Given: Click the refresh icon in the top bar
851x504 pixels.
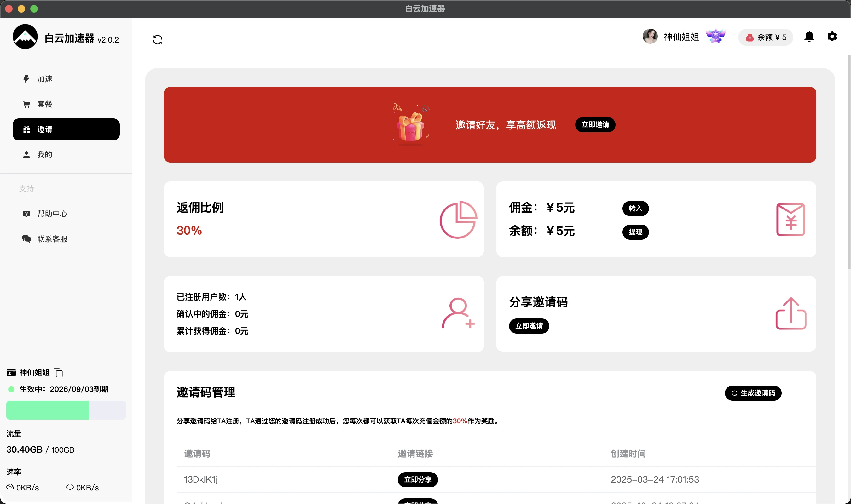Looking at the screenshot, I should click(157, 40).
